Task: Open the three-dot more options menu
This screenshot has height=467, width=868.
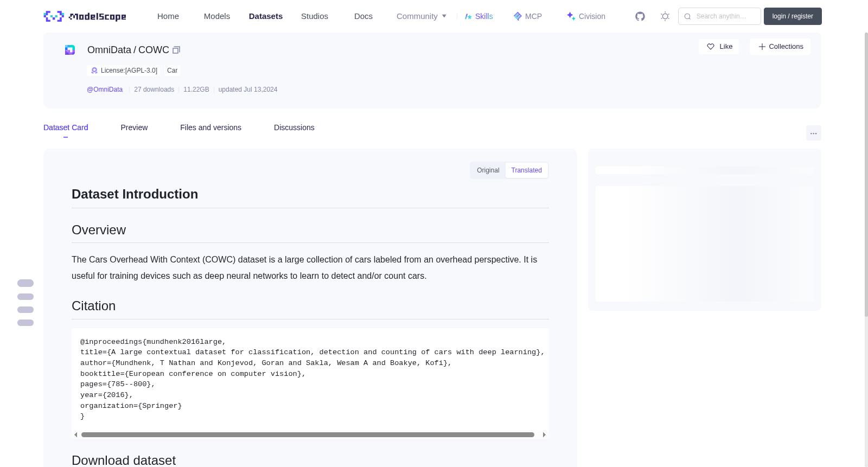Action: click(814, 133)
